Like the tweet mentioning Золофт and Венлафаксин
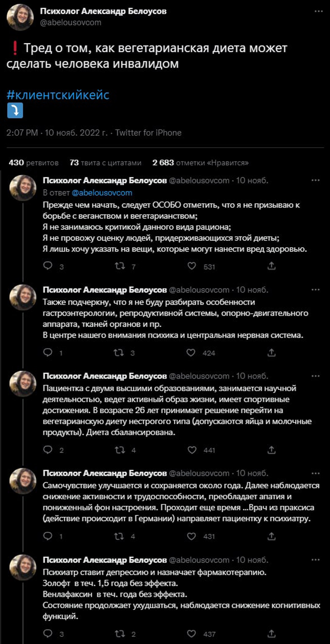 191,633
